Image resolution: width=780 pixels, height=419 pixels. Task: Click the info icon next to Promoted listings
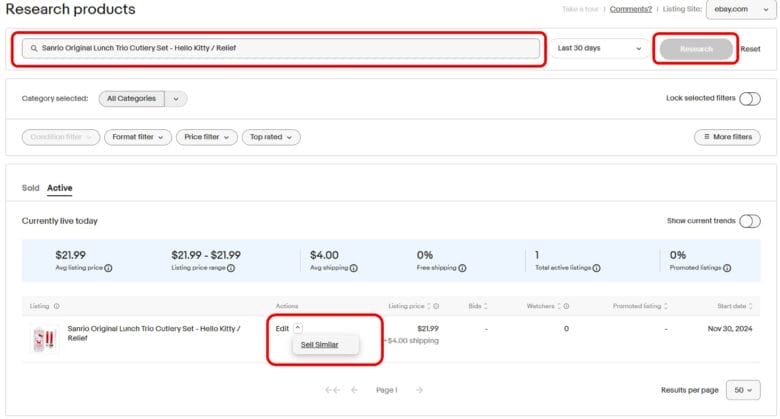point(727,268)
